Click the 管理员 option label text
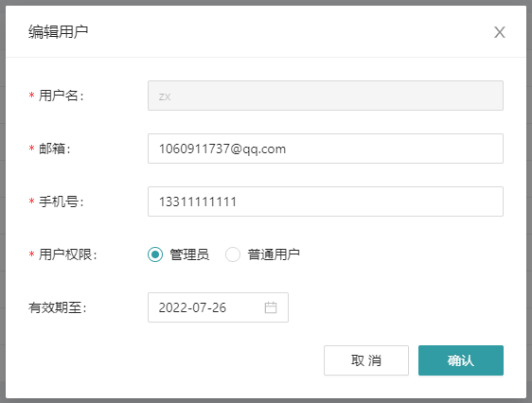 click(189, 254)
